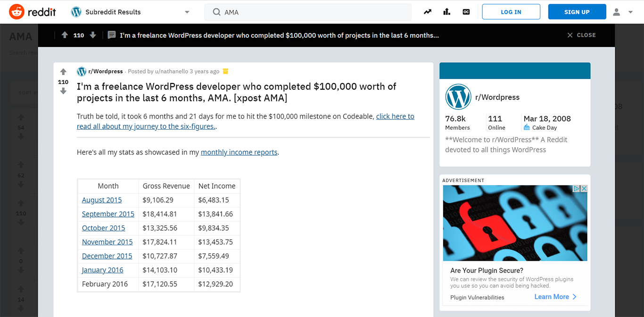Click the 111 Online stat

point(496,123)
